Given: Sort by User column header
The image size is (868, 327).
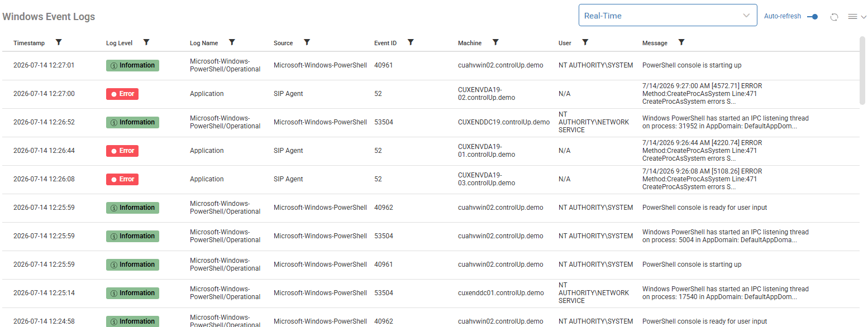Looking at the screenshot, I should point(565,43).
